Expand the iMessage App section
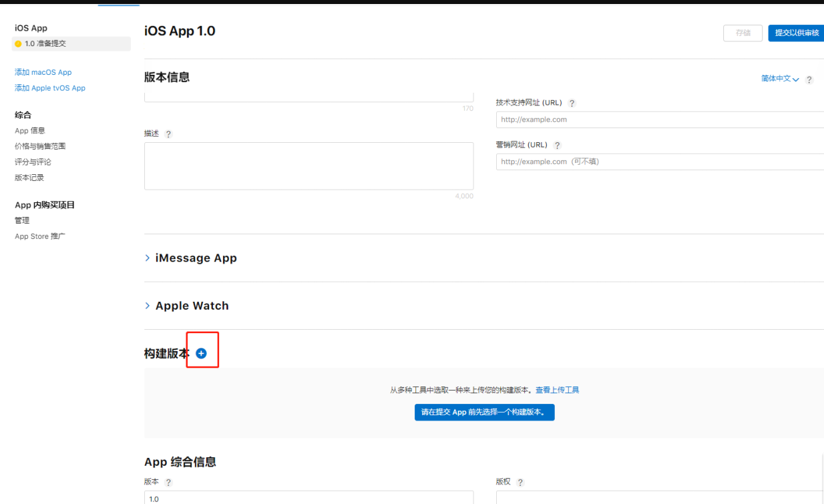Viewport: 824px width, 504px height. pos(191,258)
